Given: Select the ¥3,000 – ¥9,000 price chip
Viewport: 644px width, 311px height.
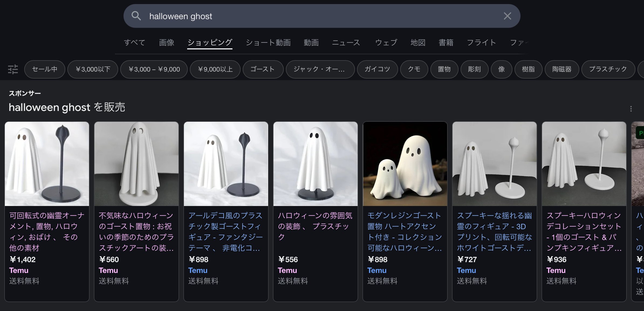Looking at the screenshot, I should coord(154,69).
